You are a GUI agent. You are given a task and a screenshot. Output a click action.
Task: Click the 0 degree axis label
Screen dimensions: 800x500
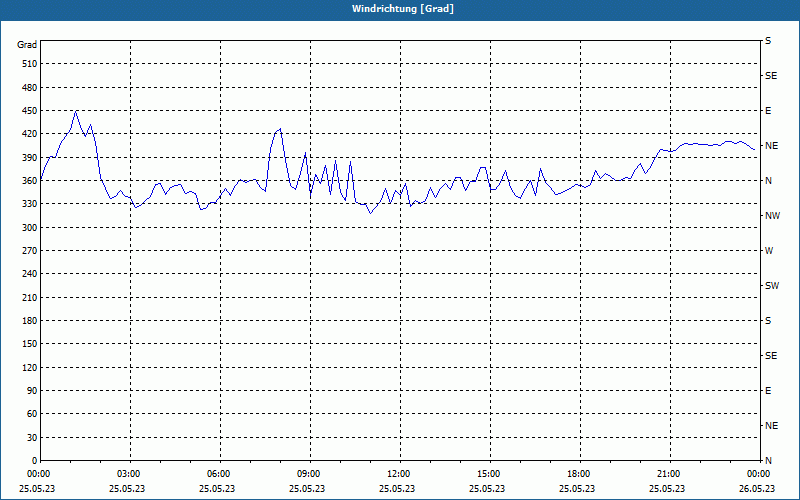point(35,461)
